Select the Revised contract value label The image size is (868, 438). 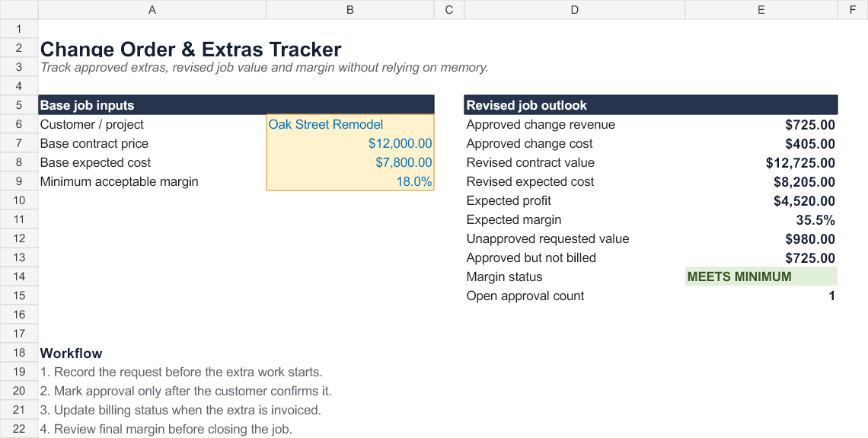531,163
